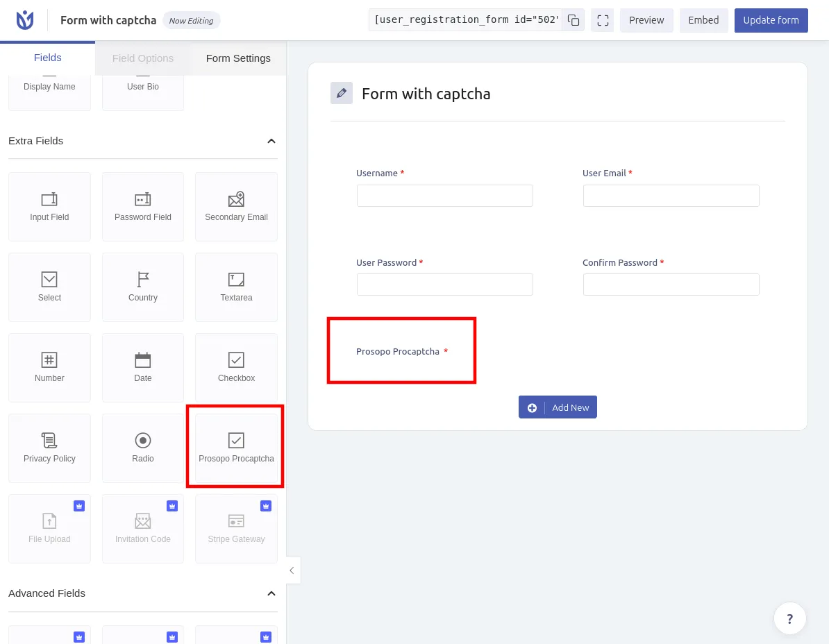Select the Password Field icon
829x644 pixels.
coord(143,200)
